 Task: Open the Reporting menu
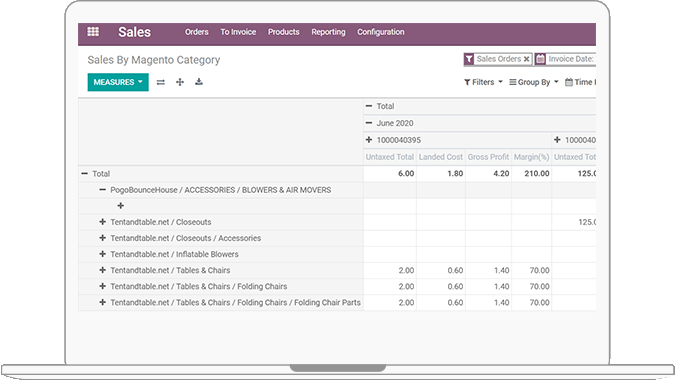pyautogui.click(x=328, y=32)
